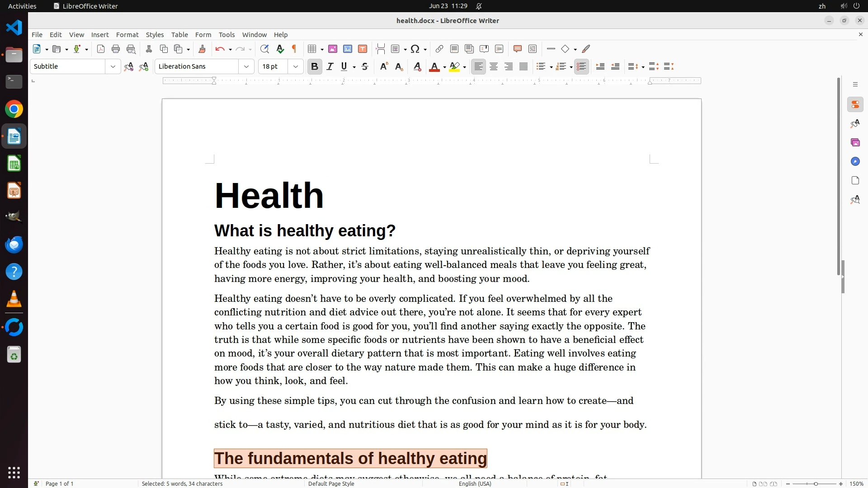868x488 pixels.
Task: Toggle formatting marks display
Action: pyautogui.click(x=294, y=49)
